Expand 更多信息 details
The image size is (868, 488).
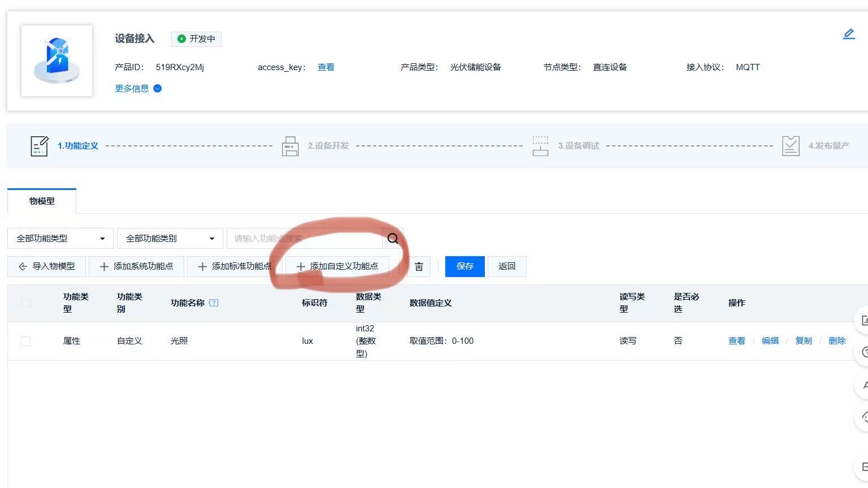coord(138,88)
